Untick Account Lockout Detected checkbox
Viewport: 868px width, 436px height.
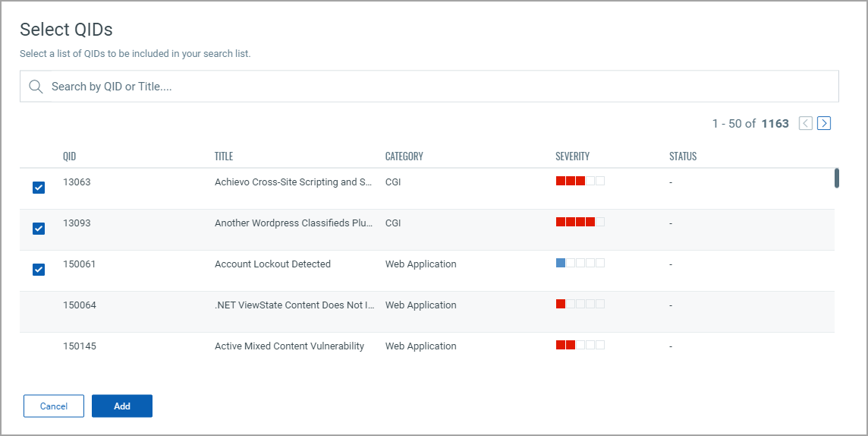point(39,270)
